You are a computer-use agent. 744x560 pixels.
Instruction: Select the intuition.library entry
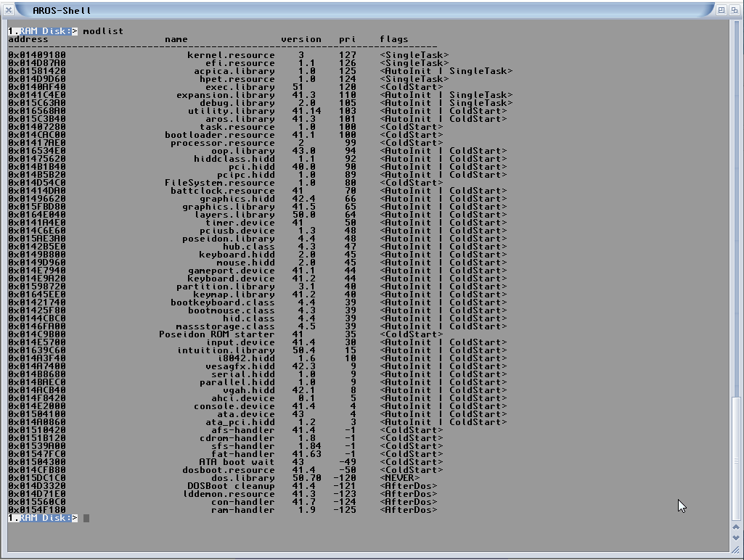(x=226, y=350)
